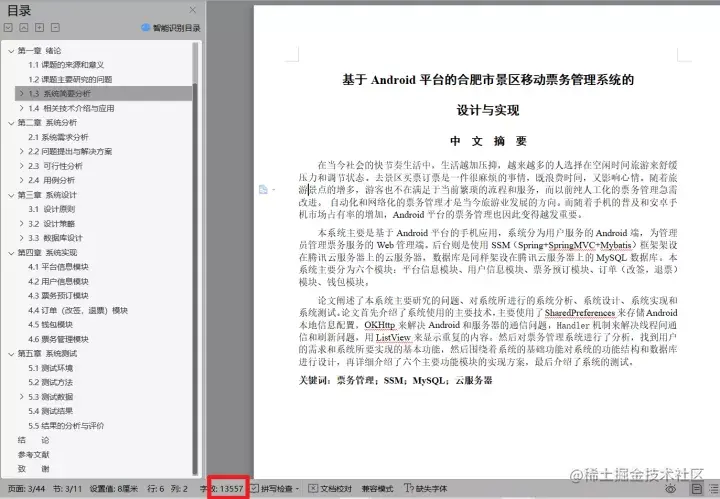Jump to 4.6 票务管理模块 heading
This screenshot has height=499, width=720.
tap(58, 339)
